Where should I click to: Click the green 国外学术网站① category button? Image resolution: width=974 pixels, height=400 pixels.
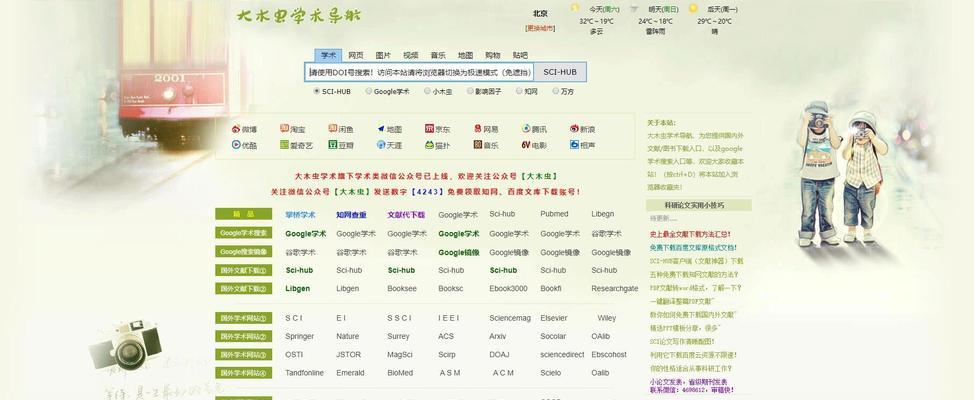pos(244,318)
